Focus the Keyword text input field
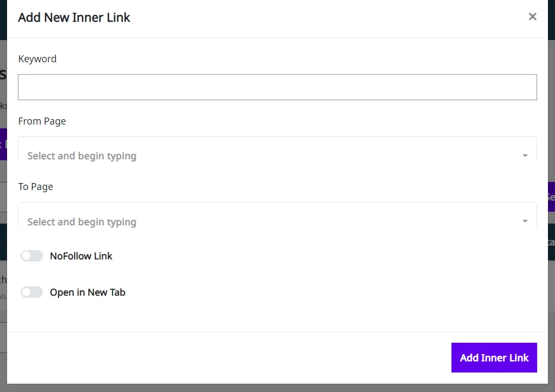555x392 pixels. (x=277, y=87)
